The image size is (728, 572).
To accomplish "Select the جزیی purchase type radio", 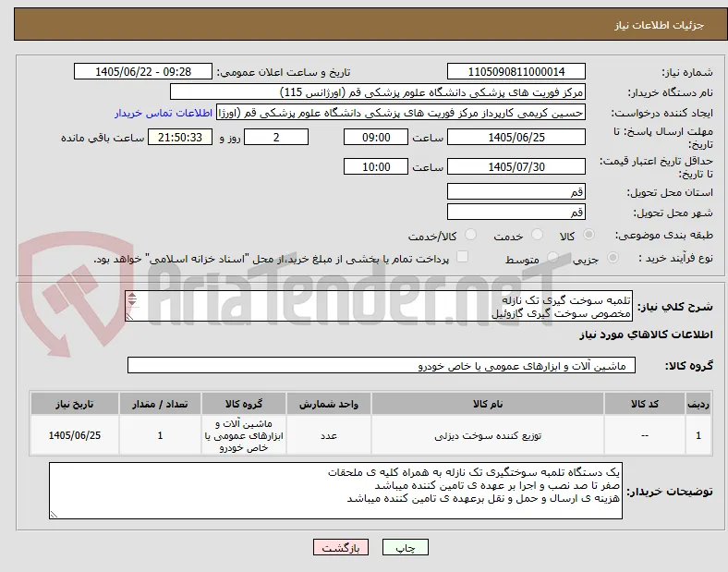I will click(x=613, y=257).
